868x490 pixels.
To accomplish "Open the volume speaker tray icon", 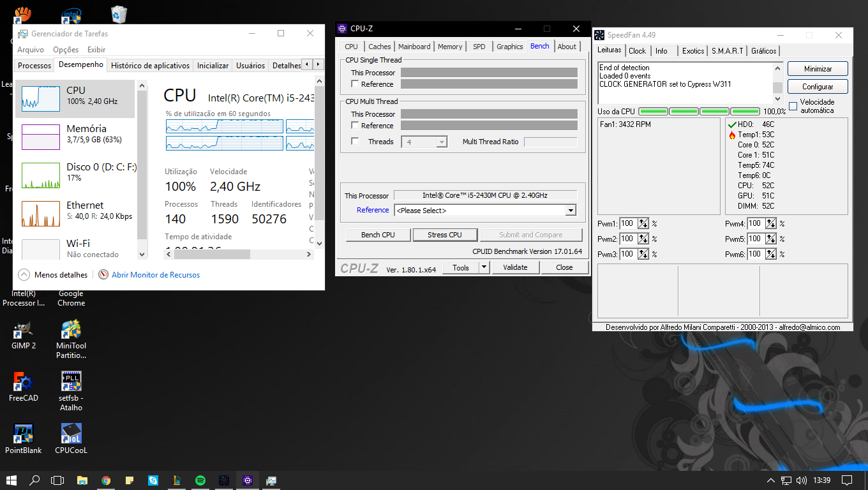I will point(802,480).
